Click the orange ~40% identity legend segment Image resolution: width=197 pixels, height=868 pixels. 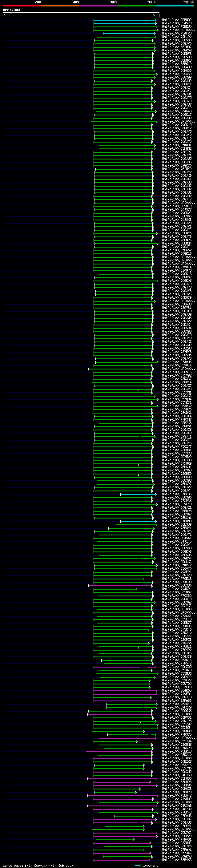pyautogui.click(x=60, y=6)
